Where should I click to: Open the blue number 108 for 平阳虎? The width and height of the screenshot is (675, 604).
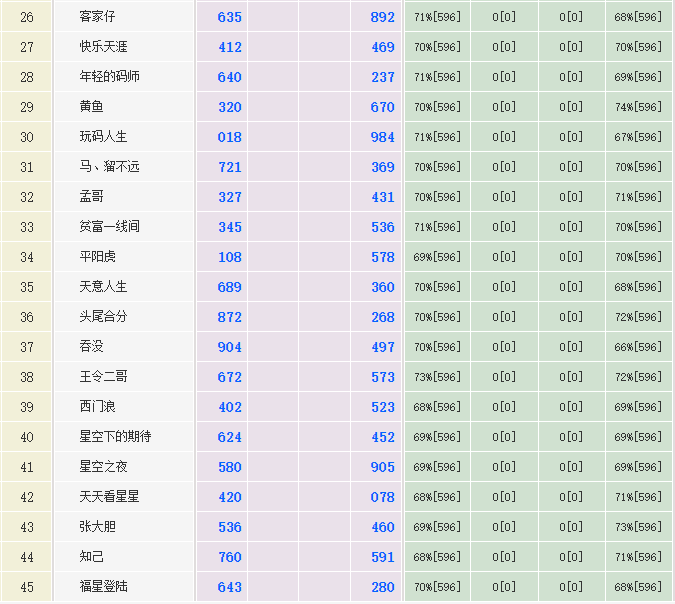[x=230, y=257]
